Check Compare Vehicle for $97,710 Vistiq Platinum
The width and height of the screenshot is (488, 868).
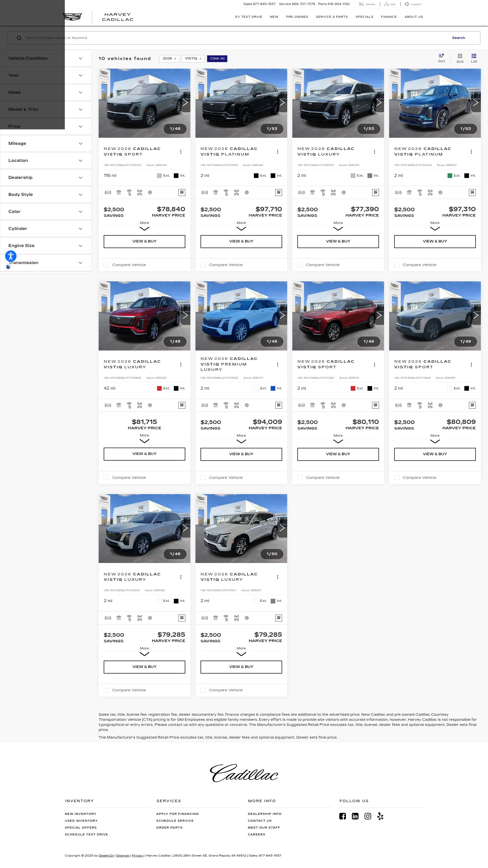coord(203,265)
